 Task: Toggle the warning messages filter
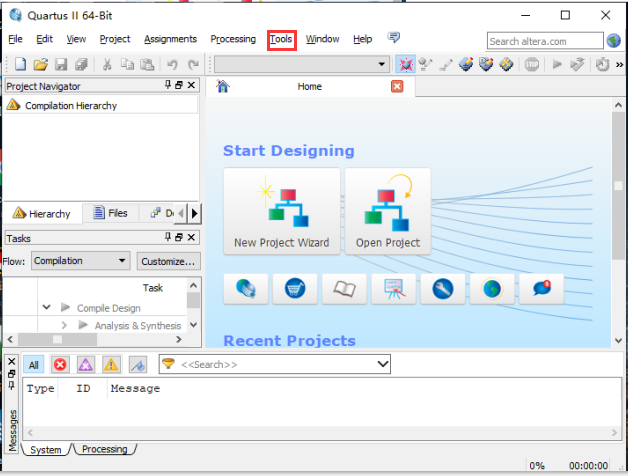pyautogui.click(x=111, y=365)
